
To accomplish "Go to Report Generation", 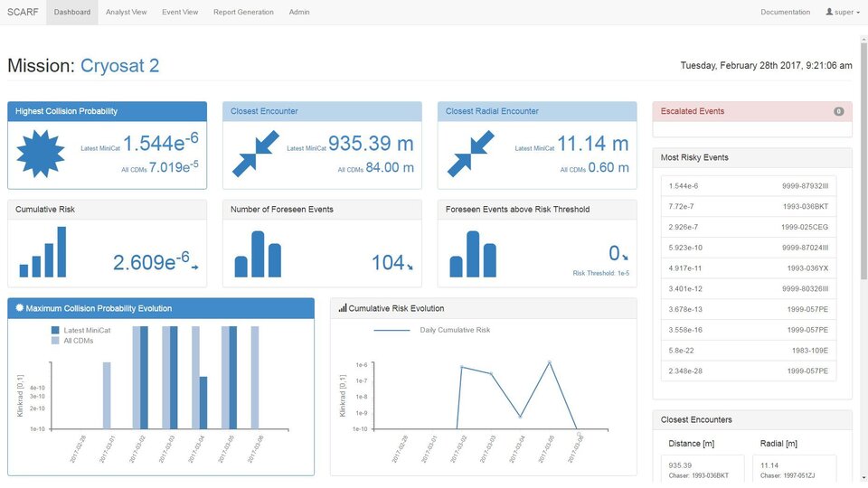I will [243, 12].
